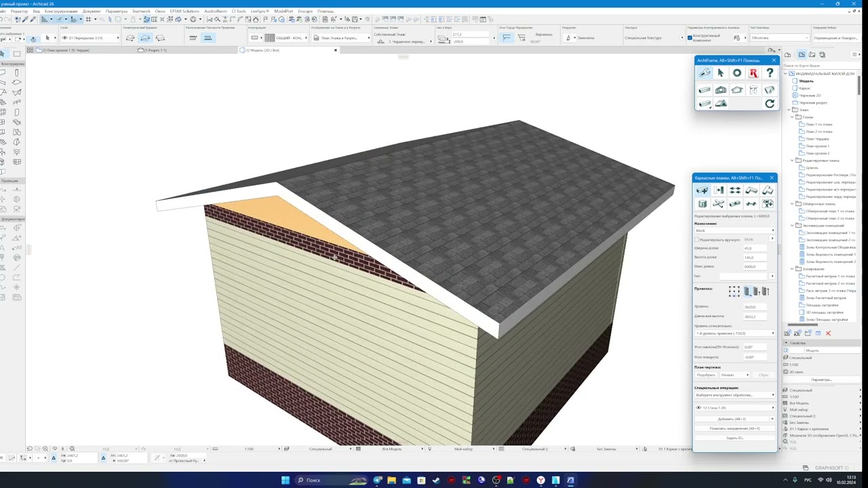The height and width of the screenshot is (488, 868).
Task: Open the Начало dropdown under План чертежа
Action: pos(734,375)
